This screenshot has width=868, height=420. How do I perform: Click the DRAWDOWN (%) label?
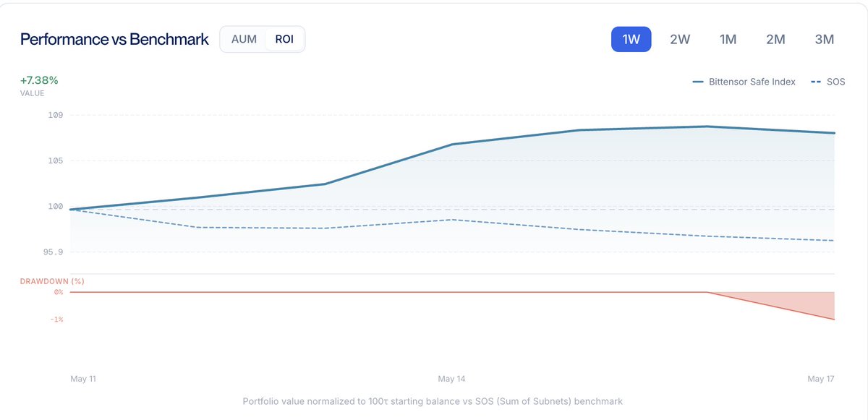47,281
